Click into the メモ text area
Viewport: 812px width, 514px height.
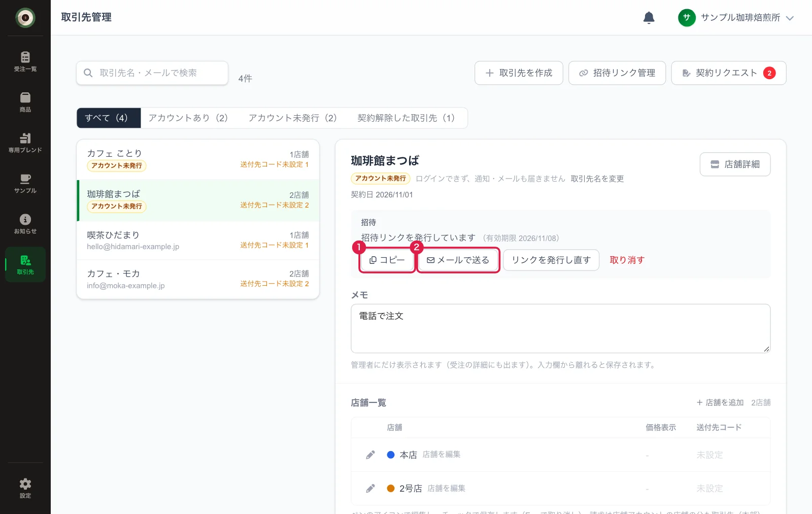coord(560,329)
